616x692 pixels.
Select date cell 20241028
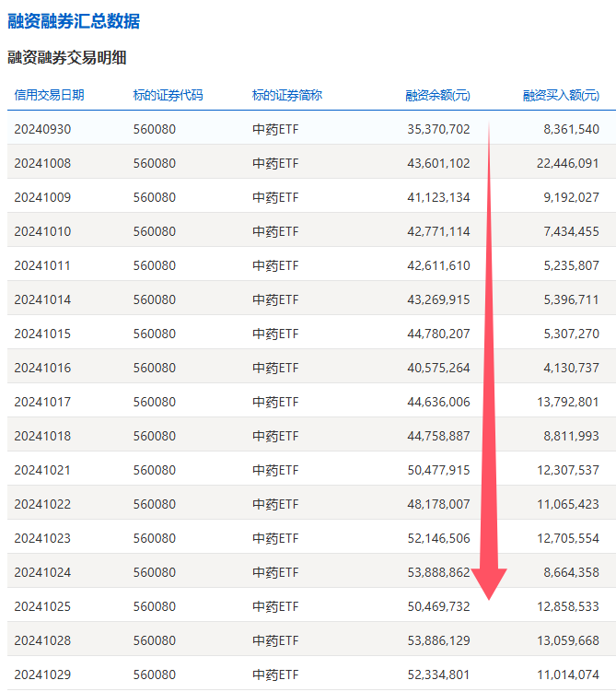42,640
